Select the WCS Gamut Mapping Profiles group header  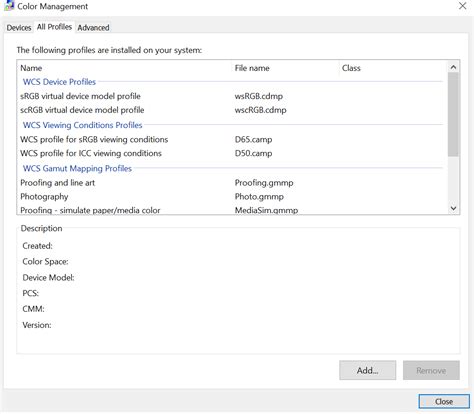[77, 168]
